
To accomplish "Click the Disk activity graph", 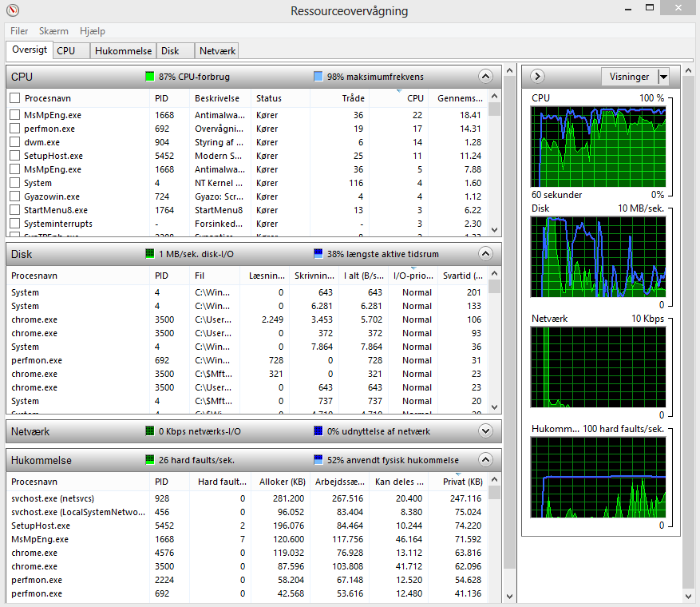I will (598, 257).
